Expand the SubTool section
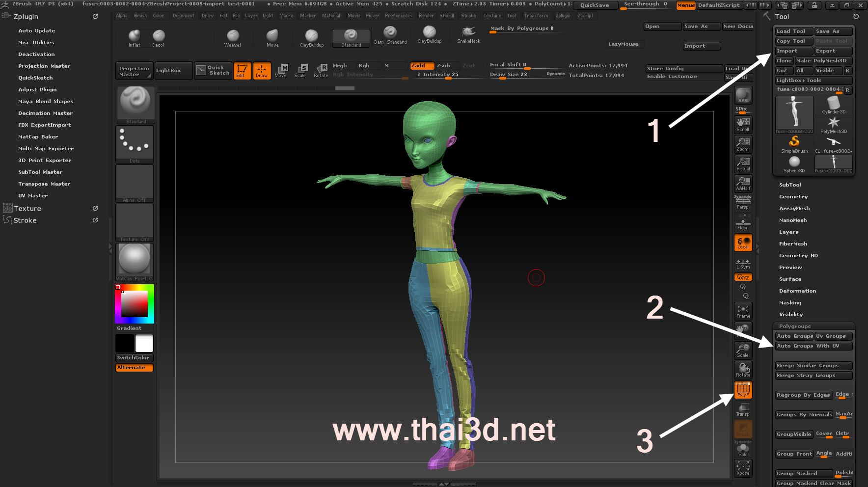The height and width of the screenshot is (487, 868). (x=790, y=185)
